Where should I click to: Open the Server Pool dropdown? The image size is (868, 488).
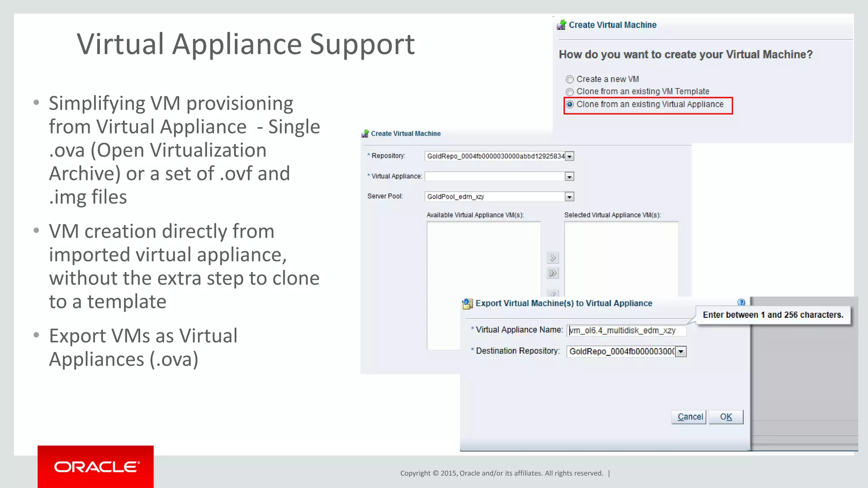point(570,197)
